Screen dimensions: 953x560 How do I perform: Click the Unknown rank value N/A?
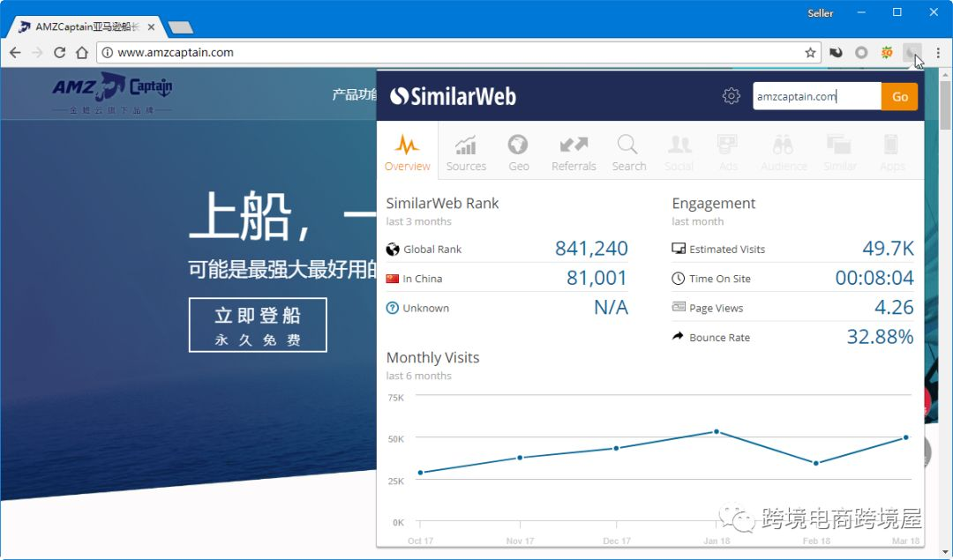pyautogui.click(x=611, y=307)
